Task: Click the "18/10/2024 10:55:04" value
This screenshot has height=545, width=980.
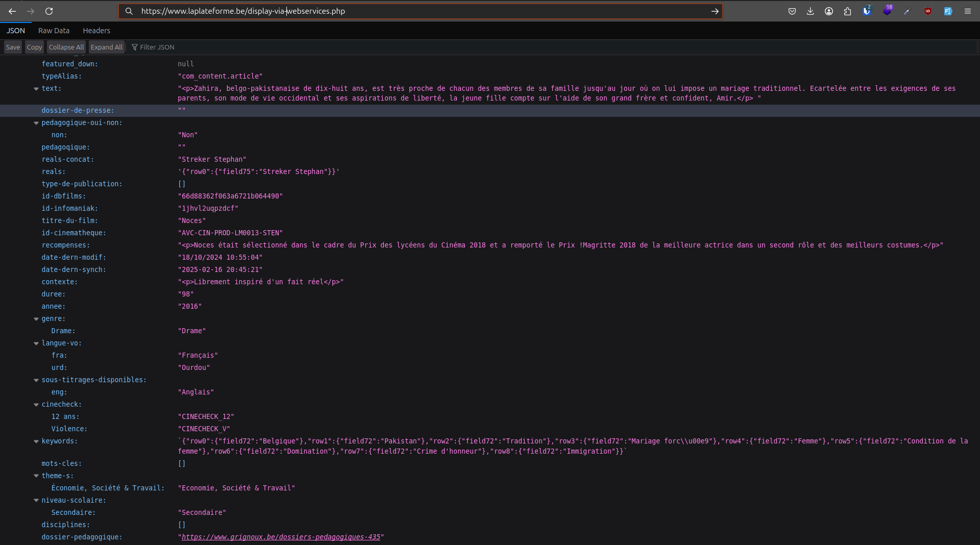Action: click(x=220, y=257)
